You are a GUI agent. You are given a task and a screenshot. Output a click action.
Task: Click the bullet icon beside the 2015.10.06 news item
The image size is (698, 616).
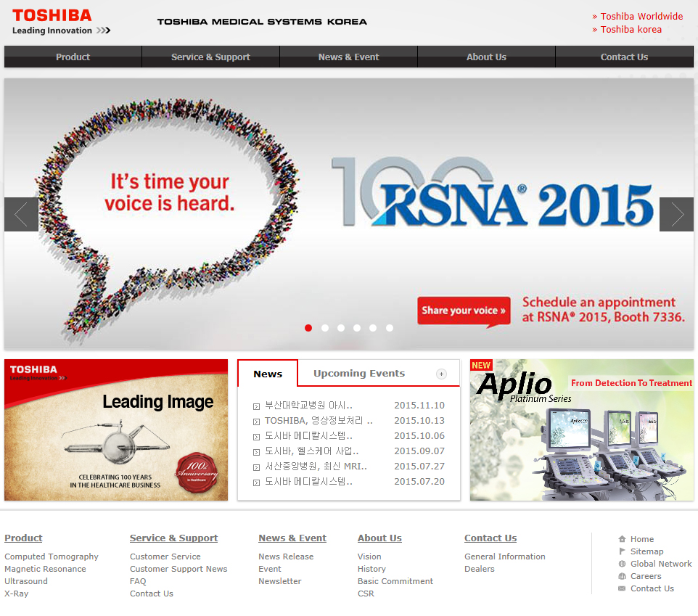(256, 437)
